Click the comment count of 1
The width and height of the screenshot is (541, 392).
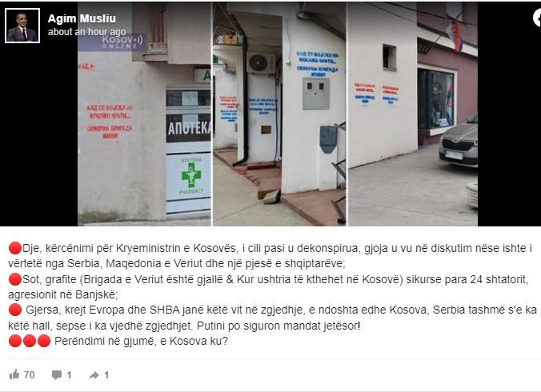coord(69,375)
